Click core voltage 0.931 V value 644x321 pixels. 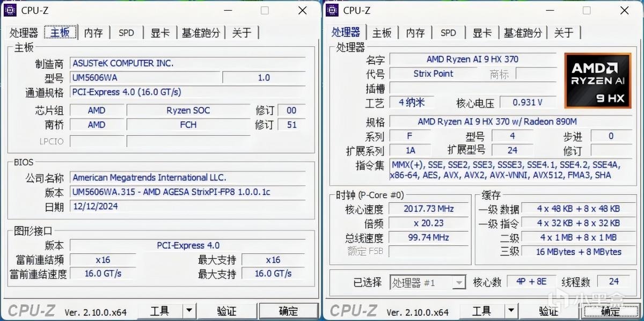(527, 102)
